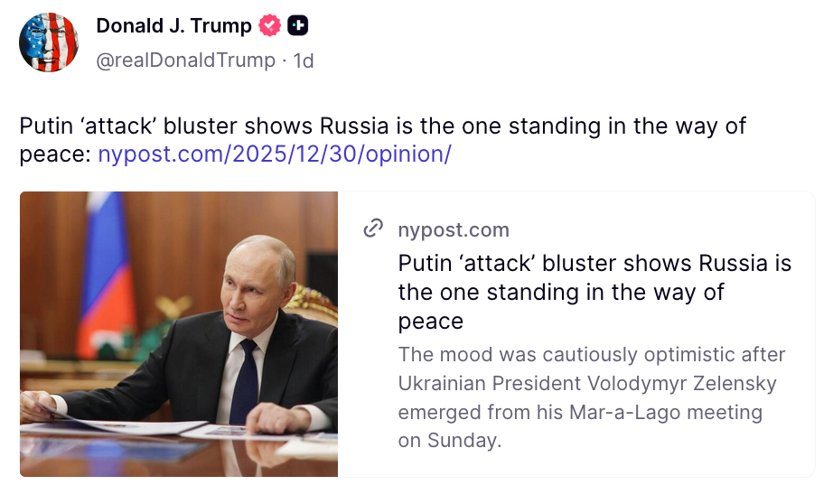Click the nypost.com domain label in card

[x=454, y=229]
